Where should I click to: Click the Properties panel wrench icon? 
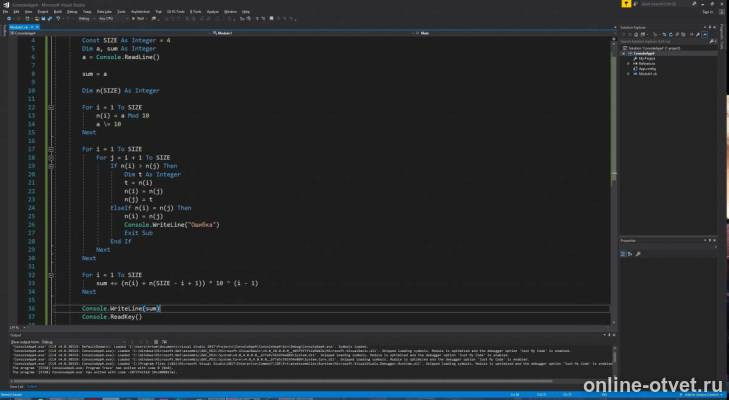[638, 254]
